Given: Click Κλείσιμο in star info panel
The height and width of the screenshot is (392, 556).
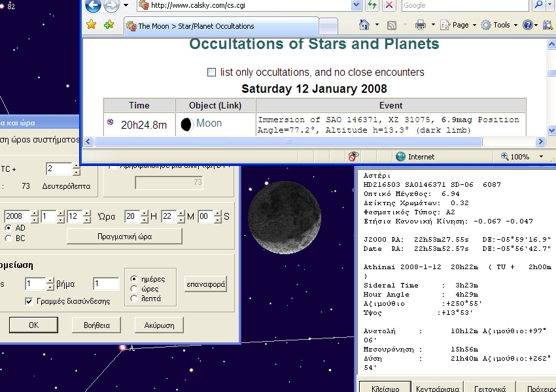Looking at the screenshot, I should click(385, 387).
